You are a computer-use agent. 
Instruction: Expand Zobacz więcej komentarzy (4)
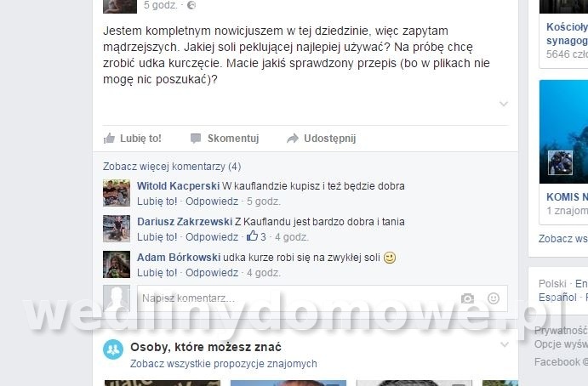172,167
